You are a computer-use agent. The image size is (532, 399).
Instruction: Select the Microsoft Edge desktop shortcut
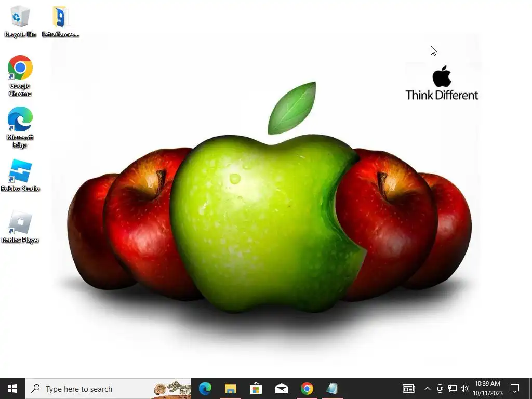coord(20,127)
